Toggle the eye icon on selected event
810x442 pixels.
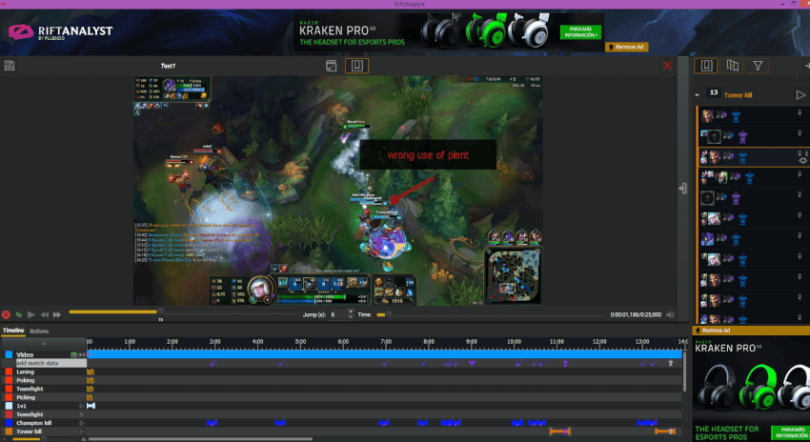point(803,161)
